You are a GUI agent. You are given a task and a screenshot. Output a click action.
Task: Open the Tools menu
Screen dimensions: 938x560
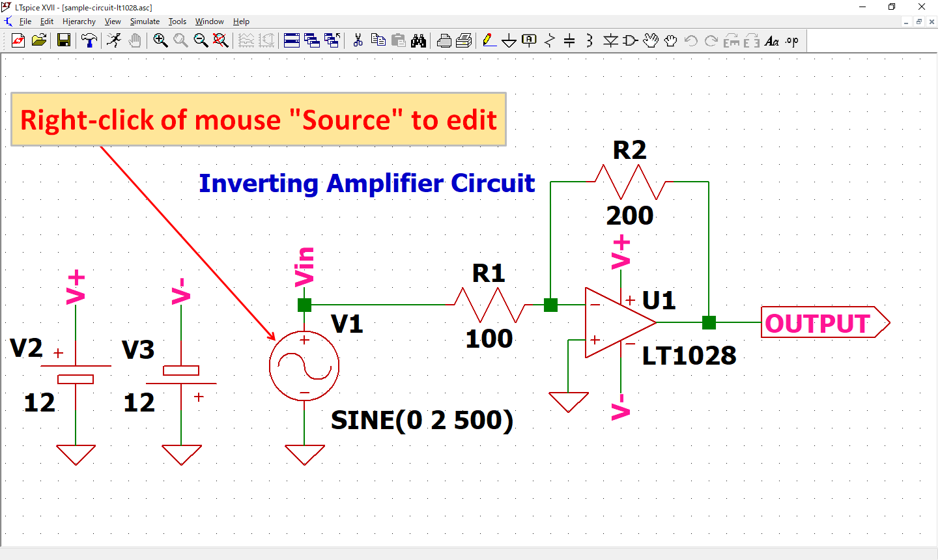coord(177,21)
